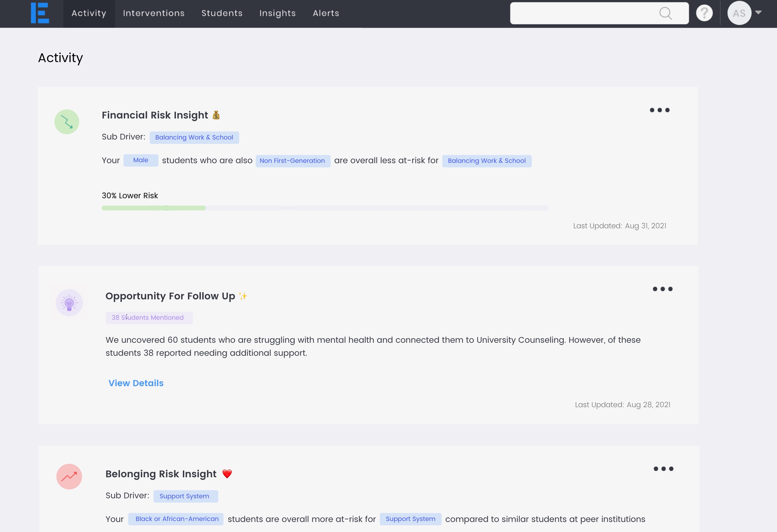Click the Non First-Generation tag
777x532 pixels.
(x=293, y=161)
